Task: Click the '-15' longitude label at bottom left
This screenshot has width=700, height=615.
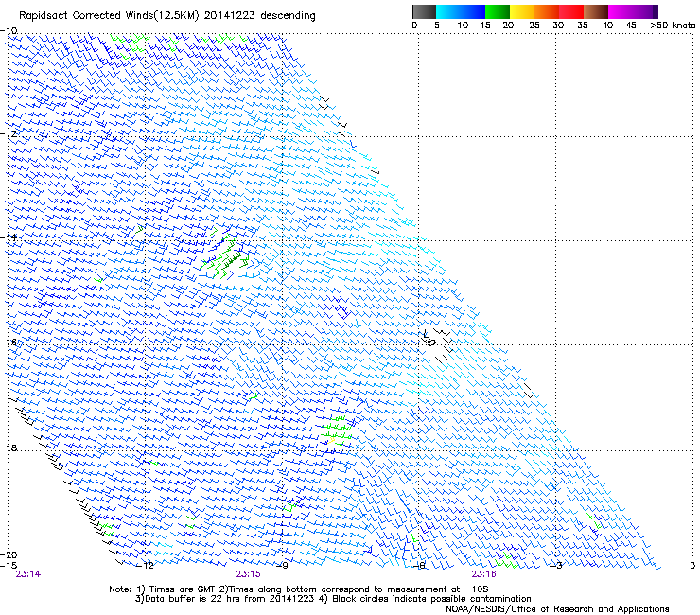Action: pyautogui.click(x=9, y=566)
